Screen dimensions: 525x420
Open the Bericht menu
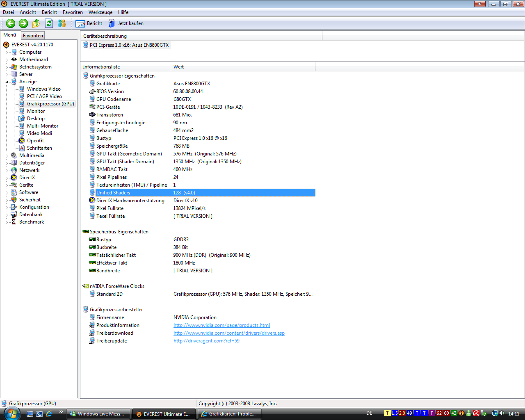[49, 12]
